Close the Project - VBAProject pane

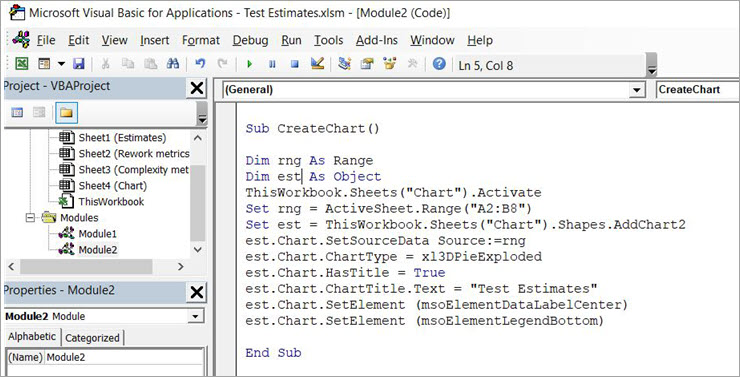click(196, 88)
